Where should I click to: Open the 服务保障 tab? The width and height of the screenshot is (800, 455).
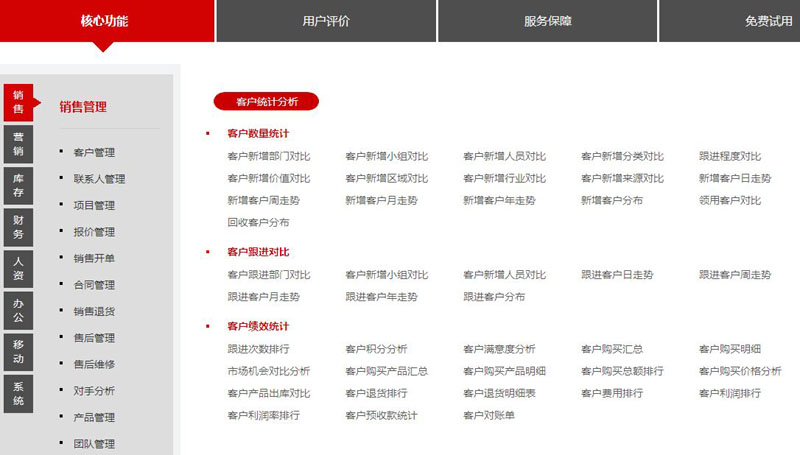click(x=548, y=21)
